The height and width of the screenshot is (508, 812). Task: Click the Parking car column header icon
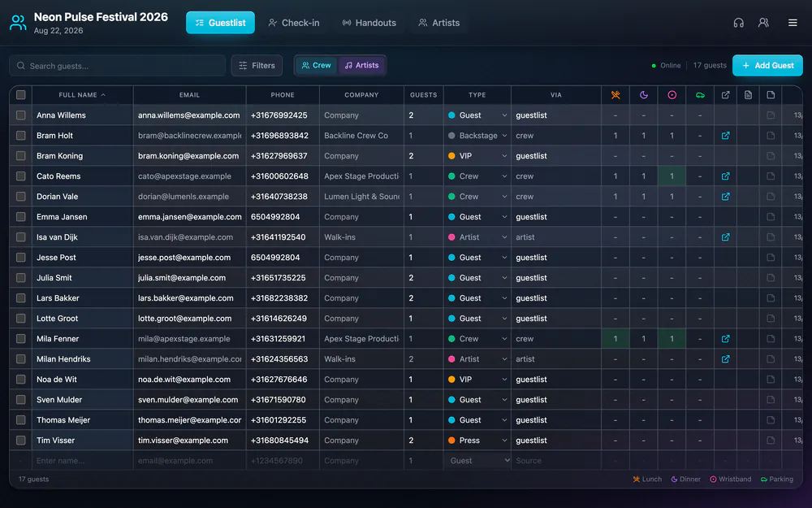point(700,95)
